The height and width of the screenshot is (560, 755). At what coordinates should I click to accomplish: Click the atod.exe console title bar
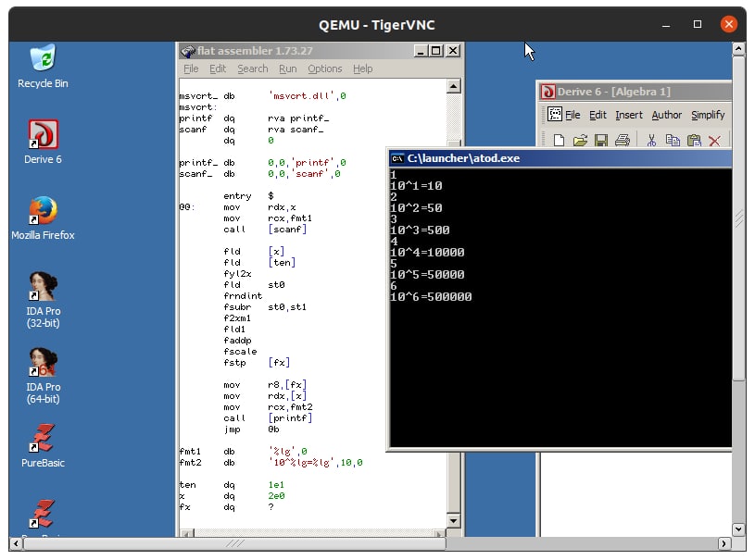click(560, 158)
